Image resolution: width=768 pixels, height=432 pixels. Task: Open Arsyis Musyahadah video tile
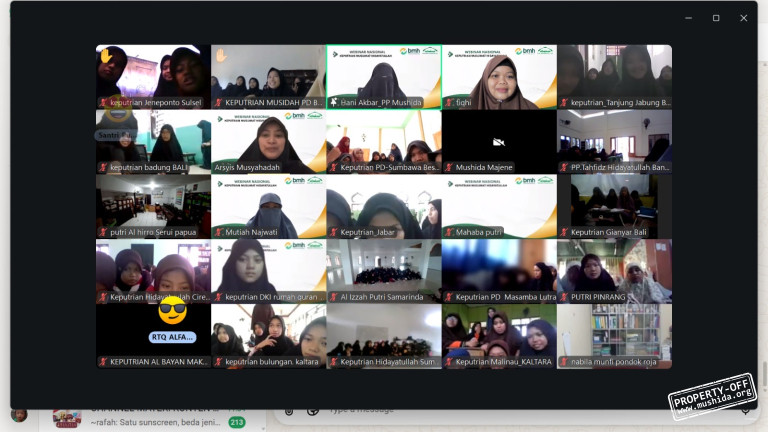click(x=268, y=142)
